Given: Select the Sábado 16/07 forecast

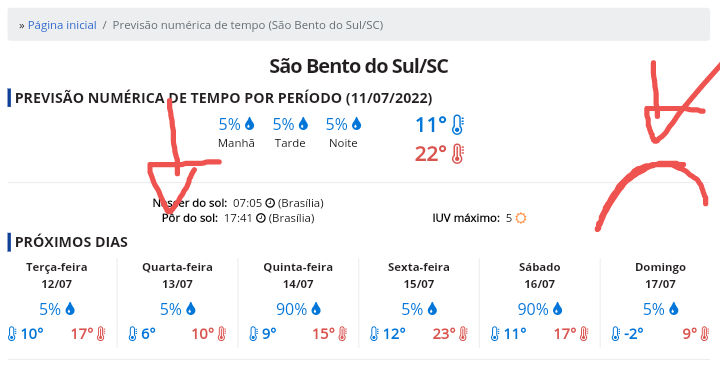Looking at the screenshot, I should pyautogui.click(x=540, y=302).
